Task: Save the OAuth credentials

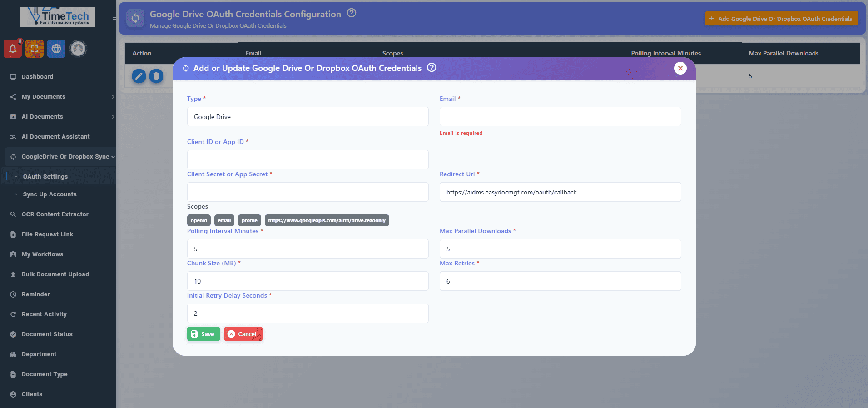Action: pyautogui.click(x=203, y=334)
